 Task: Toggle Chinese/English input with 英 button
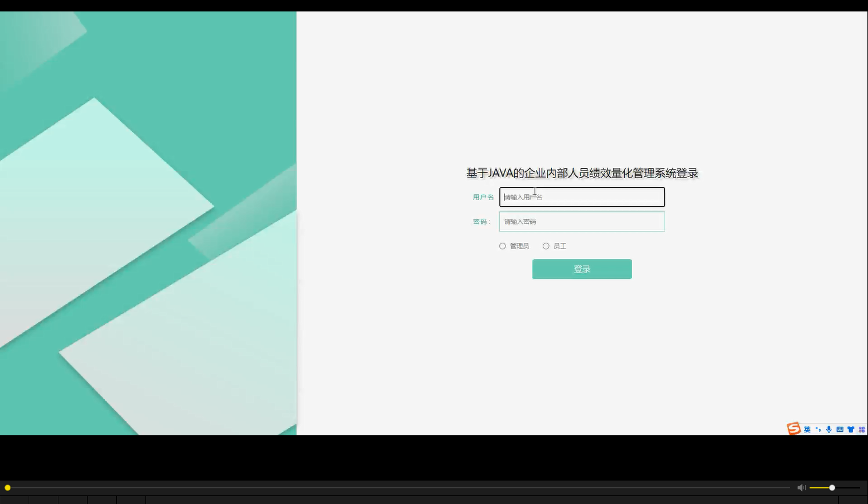pyautogui.click(x=807, y=429)
